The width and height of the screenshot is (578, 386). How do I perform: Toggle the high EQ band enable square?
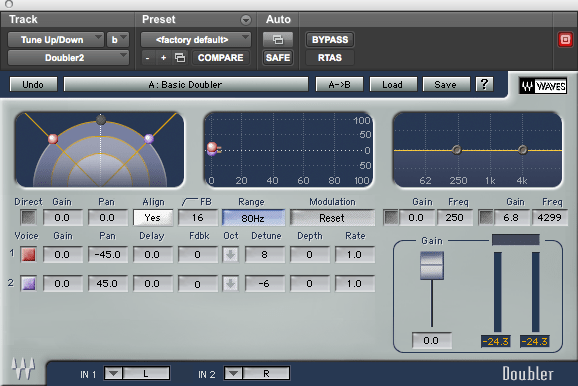point(486,218)
